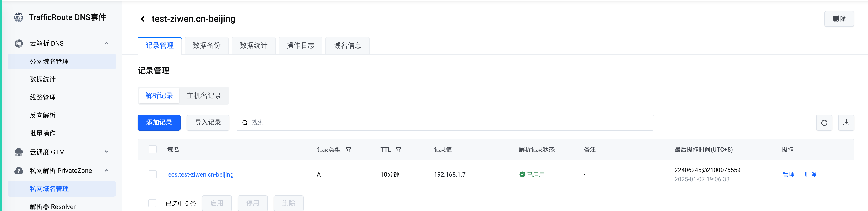
Task: Switch to the 主机名记录 segment
Action: [x=204, y=96]
